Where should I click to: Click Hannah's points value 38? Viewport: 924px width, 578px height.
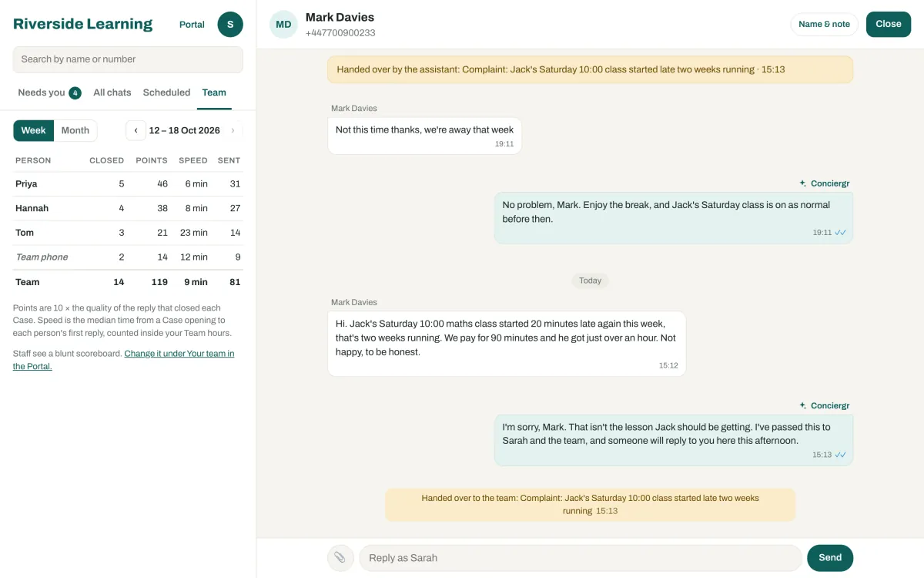point(162,208)
